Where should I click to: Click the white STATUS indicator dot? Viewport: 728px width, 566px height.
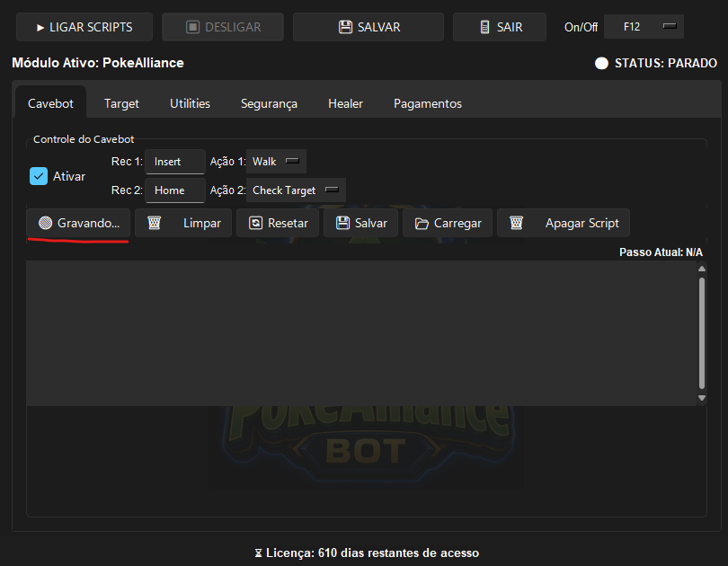(x=601, y=63)
